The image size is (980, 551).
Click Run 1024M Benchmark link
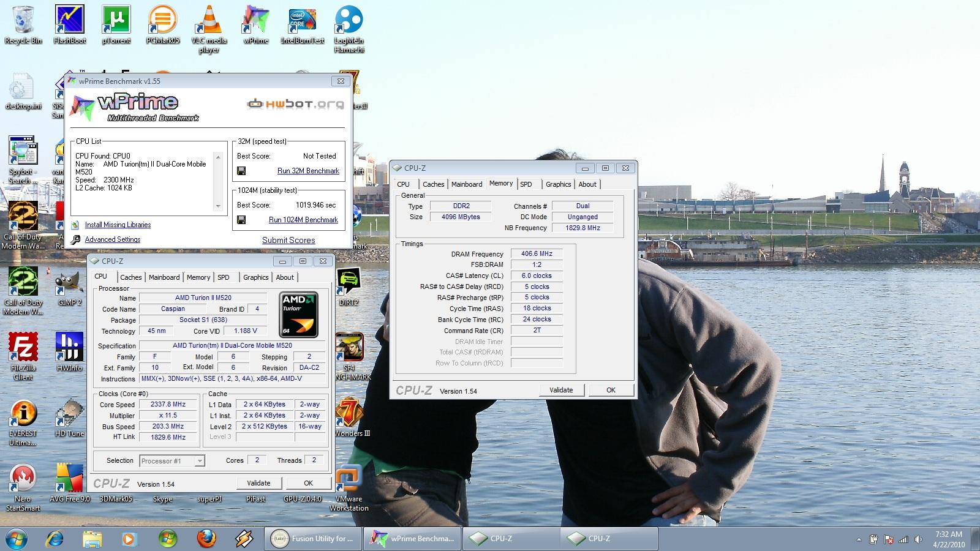click(303, 220)
